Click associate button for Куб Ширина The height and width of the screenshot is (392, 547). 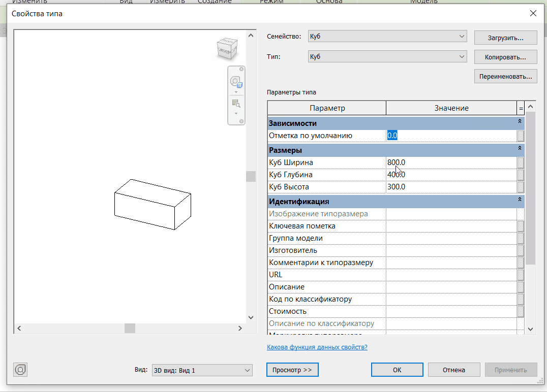point(521,162)
